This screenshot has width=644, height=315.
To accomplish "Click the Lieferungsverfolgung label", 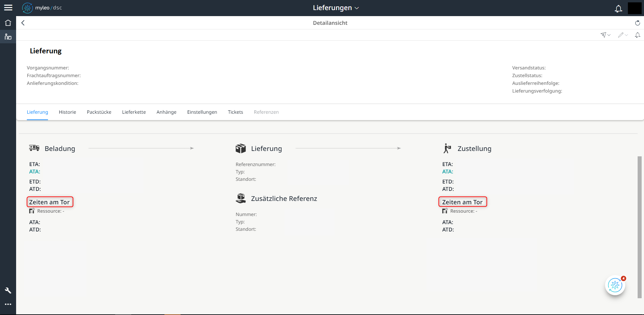I will [x=537, y=91].
